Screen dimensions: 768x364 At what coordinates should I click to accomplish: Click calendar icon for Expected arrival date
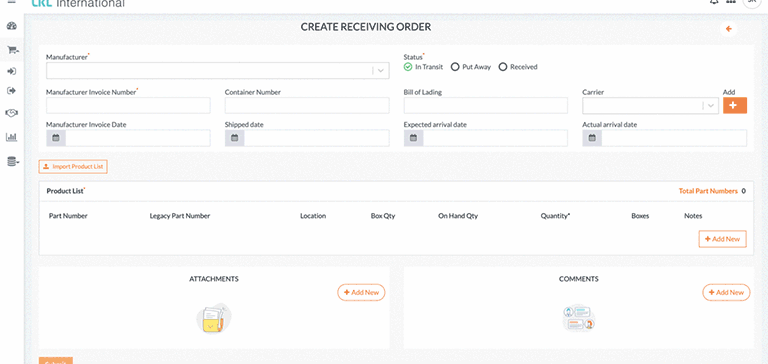[x=413, y=138]
